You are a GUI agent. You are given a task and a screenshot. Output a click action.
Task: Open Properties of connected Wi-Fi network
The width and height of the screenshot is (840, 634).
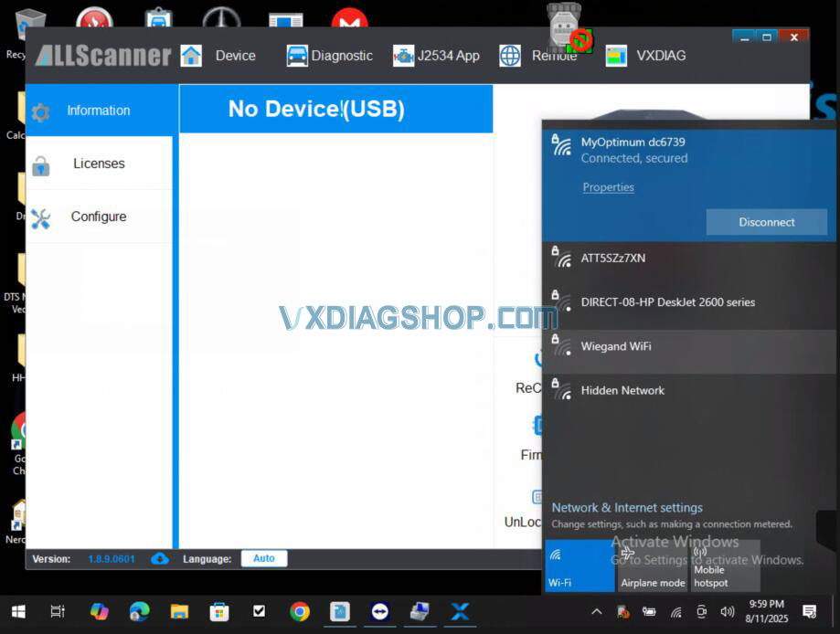coord(608,187)
